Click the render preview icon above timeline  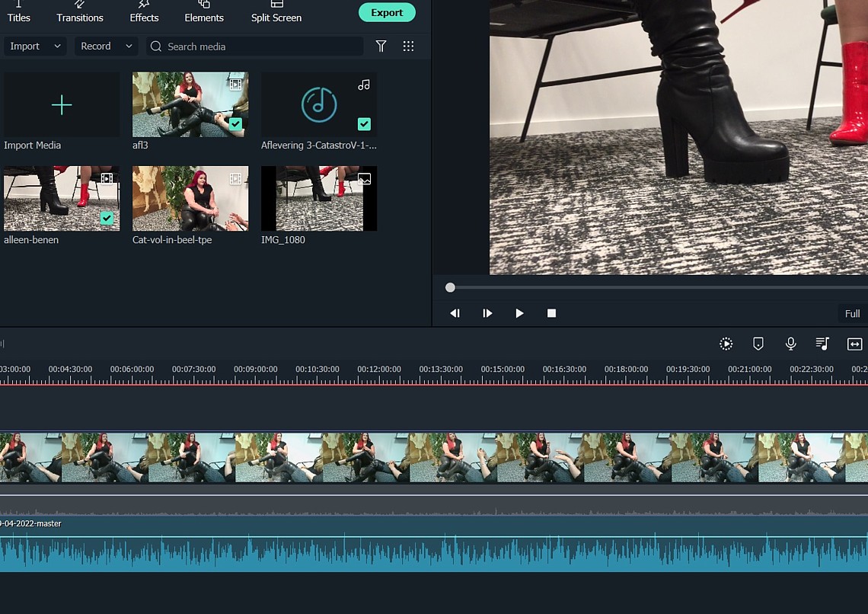[726, 344]
